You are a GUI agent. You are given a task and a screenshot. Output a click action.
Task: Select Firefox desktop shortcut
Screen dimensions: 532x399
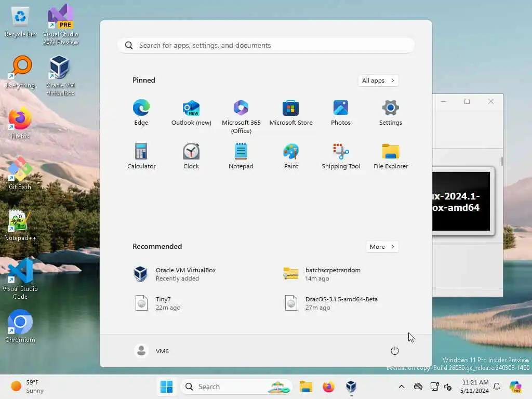pos(20,124)
